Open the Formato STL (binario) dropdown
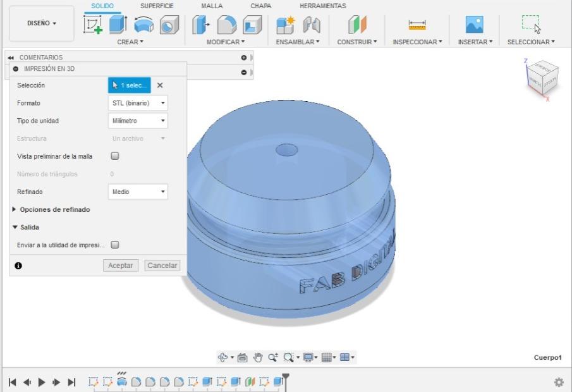 [x=138, y=103]
